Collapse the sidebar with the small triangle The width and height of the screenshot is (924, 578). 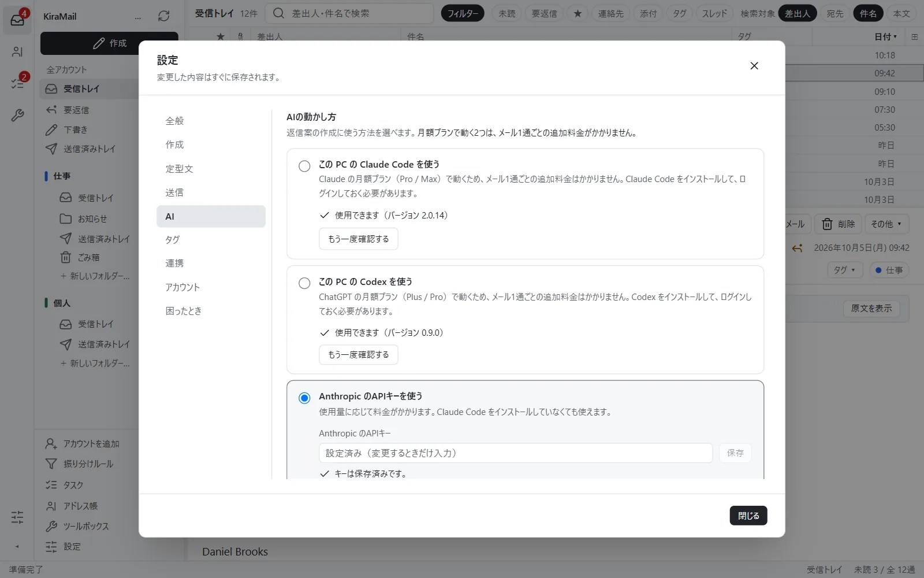click(17, 546)
